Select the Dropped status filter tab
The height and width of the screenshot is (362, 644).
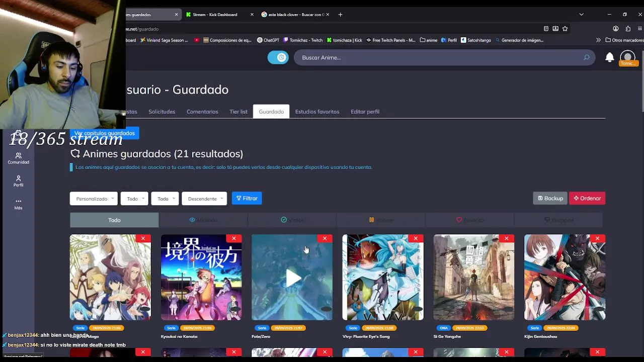pos(558,220)
